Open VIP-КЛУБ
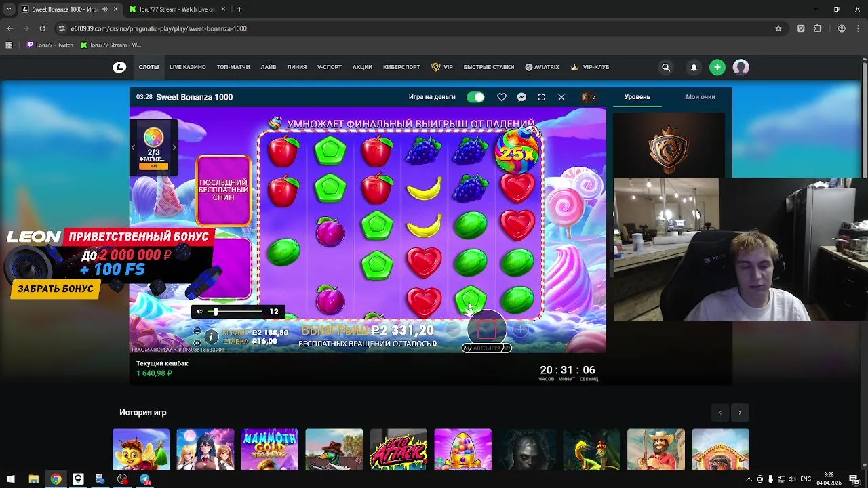Screen dimensions: 868x488 590,67
